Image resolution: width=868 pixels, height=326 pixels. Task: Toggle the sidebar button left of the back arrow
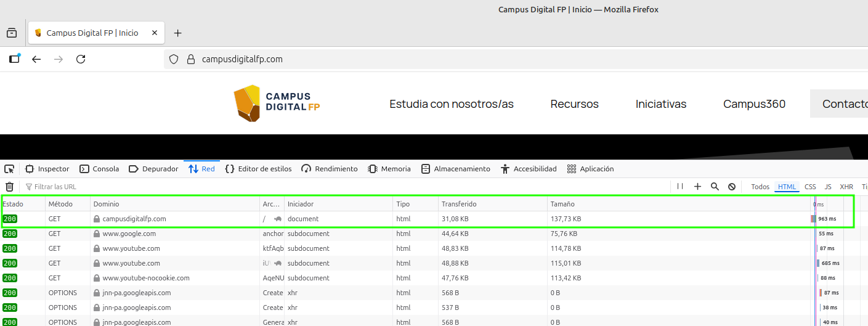pyautogui.click(x=15, y=59)
